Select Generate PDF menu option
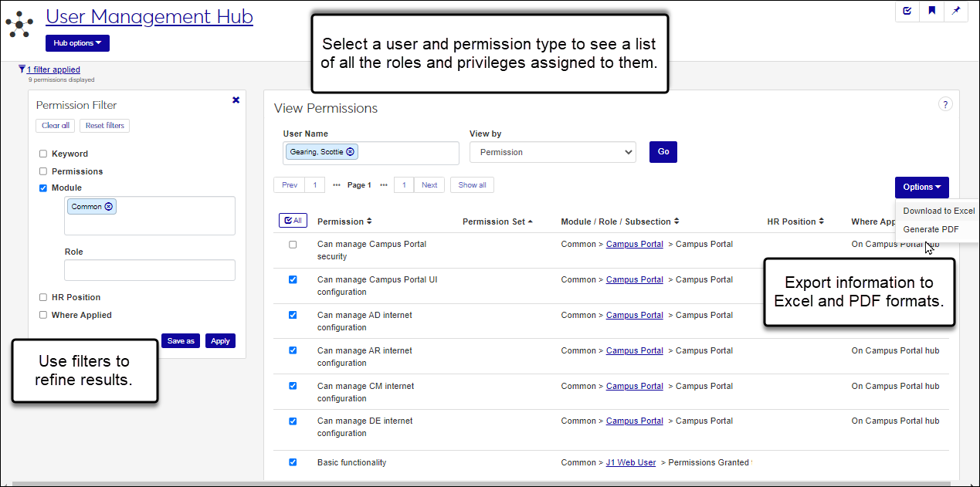The image size is (980, 487). coord(931,229)
